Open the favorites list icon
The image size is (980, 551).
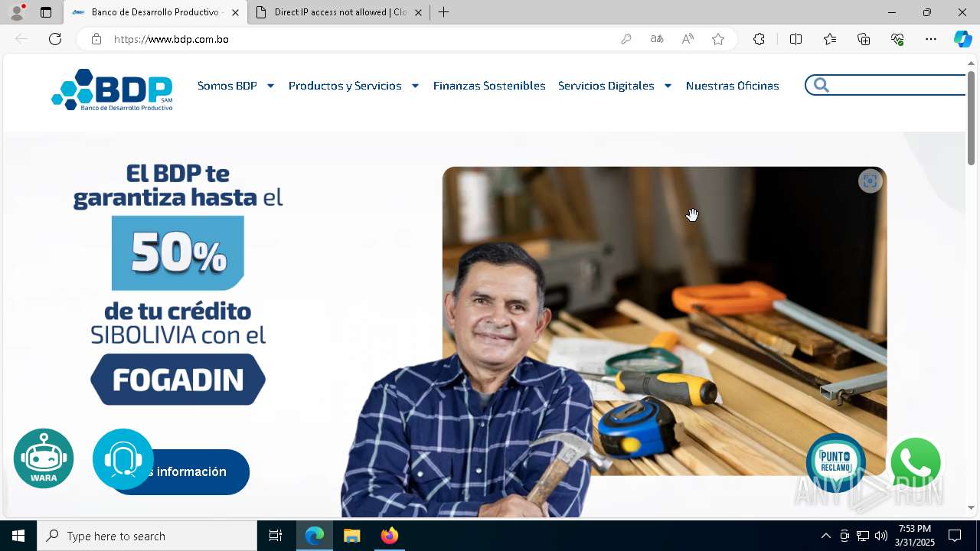click(x=830, y=39)
